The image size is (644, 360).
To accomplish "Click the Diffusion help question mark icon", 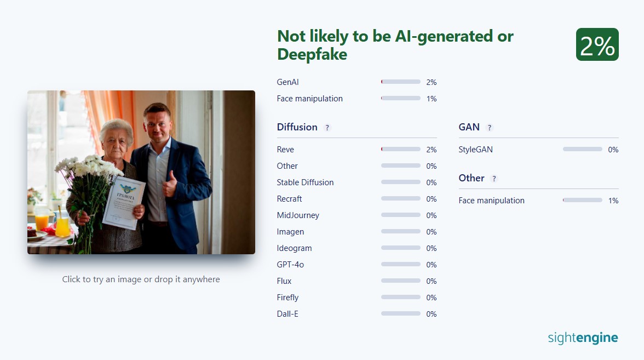I will (327, 128).
